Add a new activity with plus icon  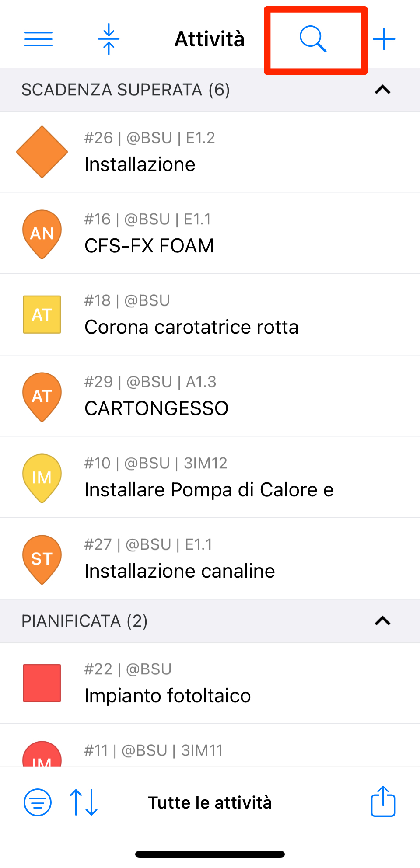(384, 39)
